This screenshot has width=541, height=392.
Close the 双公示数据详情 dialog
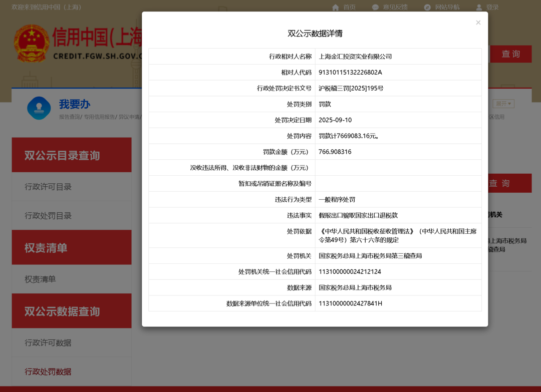478,23
